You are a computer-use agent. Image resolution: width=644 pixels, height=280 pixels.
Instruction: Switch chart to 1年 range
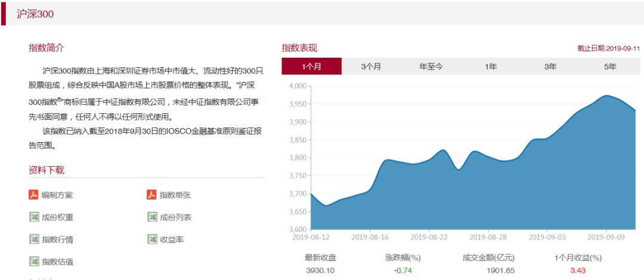(x=491, y=66)
